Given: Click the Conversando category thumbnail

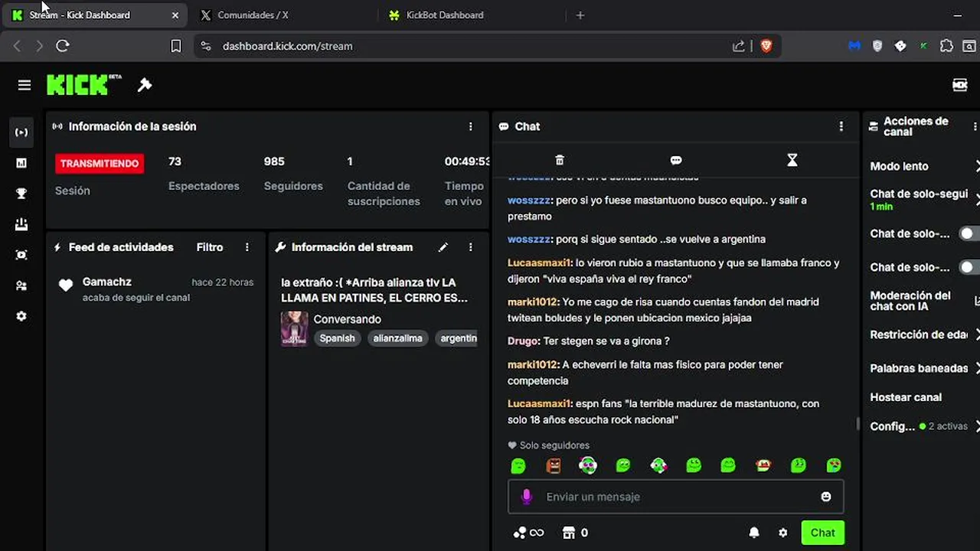Looking at the screenshot, I should [x=295, y=329].
